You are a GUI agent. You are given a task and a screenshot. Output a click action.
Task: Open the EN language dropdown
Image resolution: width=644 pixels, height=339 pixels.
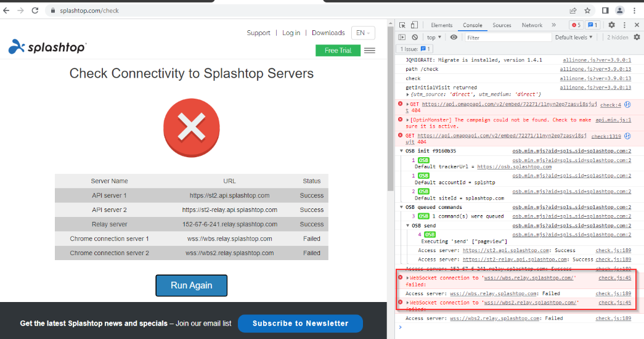point(363,33)
